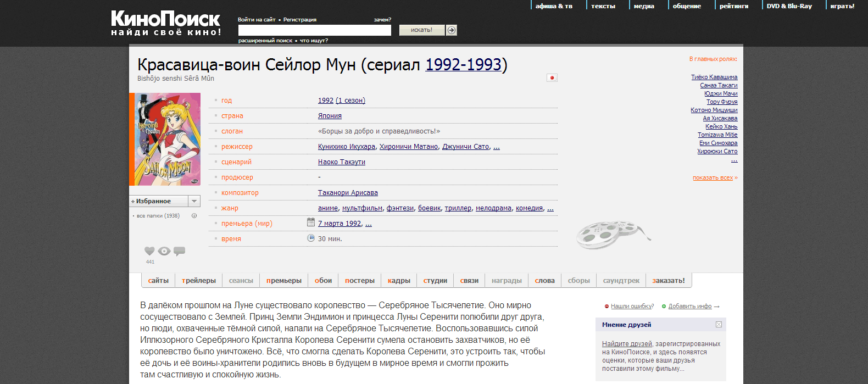
Task: Expand the cast list ellipsis
Action: [x=735, y=160]
